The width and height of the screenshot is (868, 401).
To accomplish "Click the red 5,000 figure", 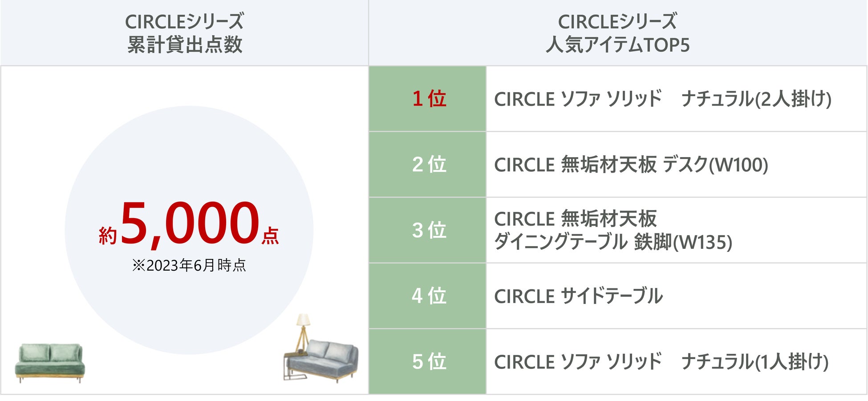I will click(190, 223).
